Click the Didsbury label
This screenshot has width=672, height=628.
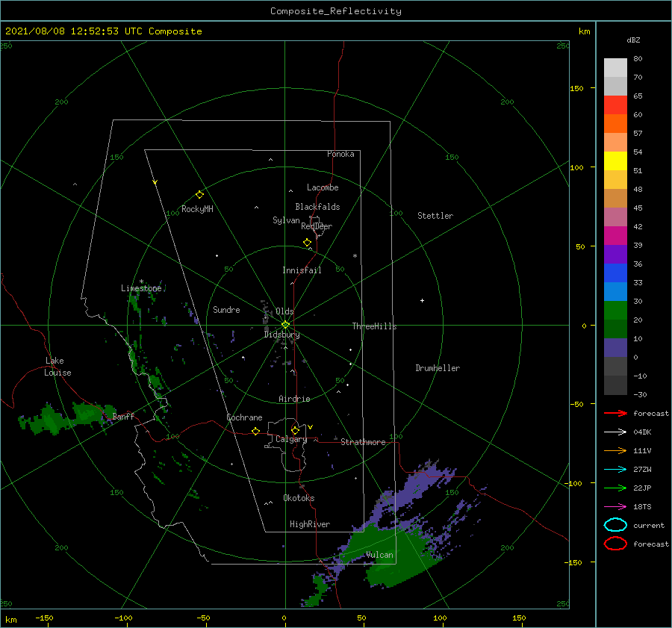[x=281, y=335]
